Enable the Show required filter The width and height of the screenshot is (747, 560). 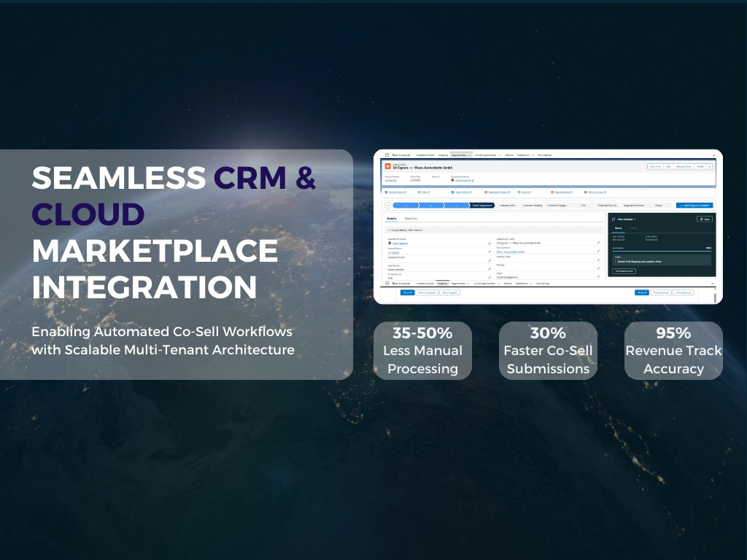(x=659, y=292)
